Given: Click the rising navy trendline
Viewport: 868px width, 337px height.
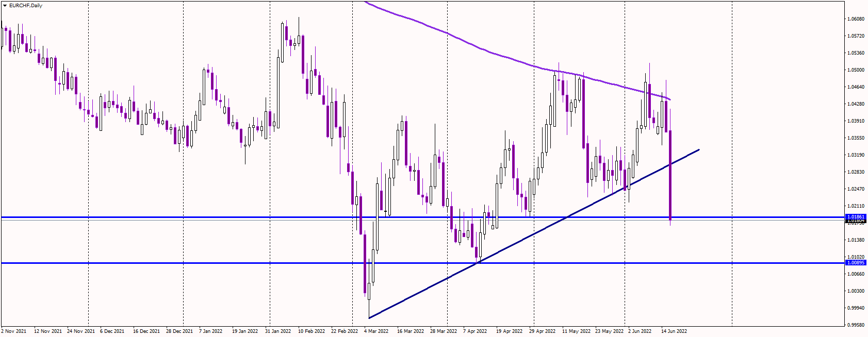Looking at the screenshot, I should [x=534, y=234].
